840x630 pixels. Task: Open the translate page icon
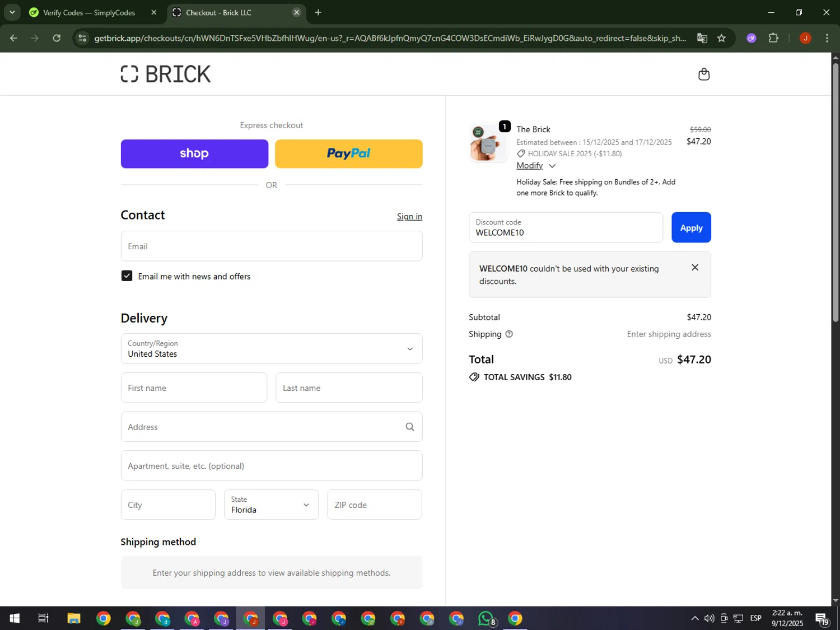(702, 38)
